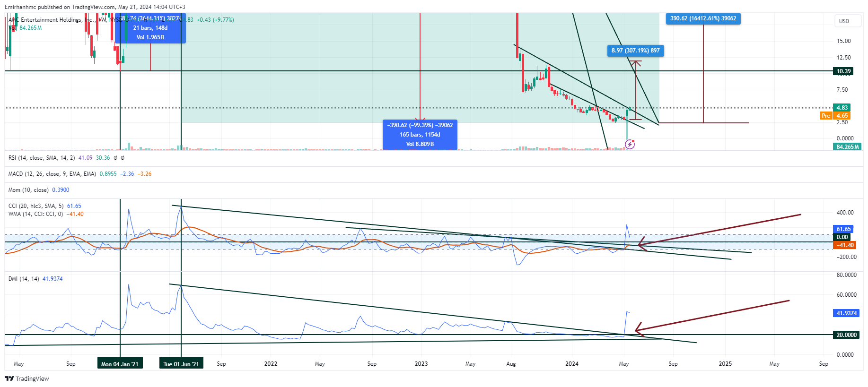Image resolution: width=868 pixels, height=387 pixels.
Task: Click the RSI value 41.09
Action: (85, 158)
